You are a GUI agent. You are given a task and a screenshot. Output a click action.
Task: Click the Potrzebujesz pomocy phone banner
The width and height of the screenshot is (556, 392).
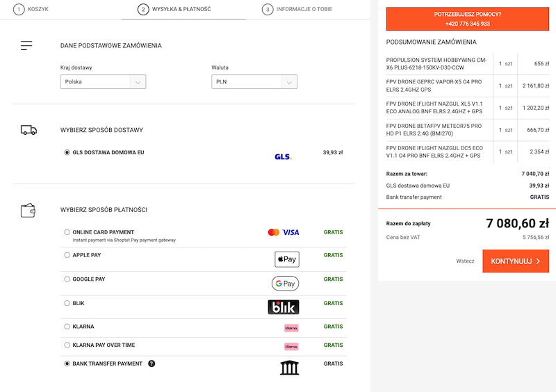tap(467, 19)
